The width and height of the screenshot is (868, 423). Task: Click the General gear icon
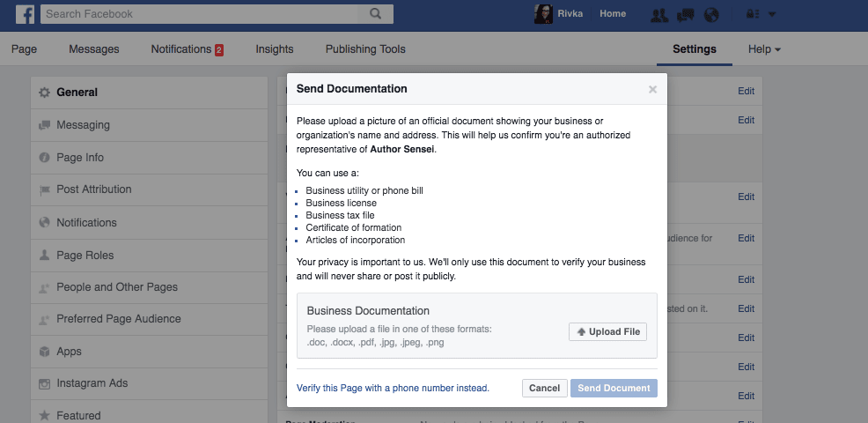(44, 93)
